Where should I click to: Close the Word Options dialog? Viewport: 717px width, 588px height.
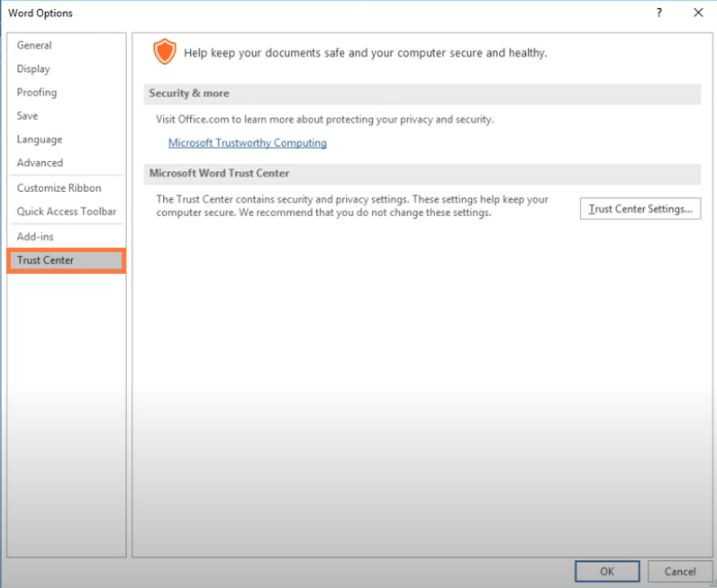[698, 13]
